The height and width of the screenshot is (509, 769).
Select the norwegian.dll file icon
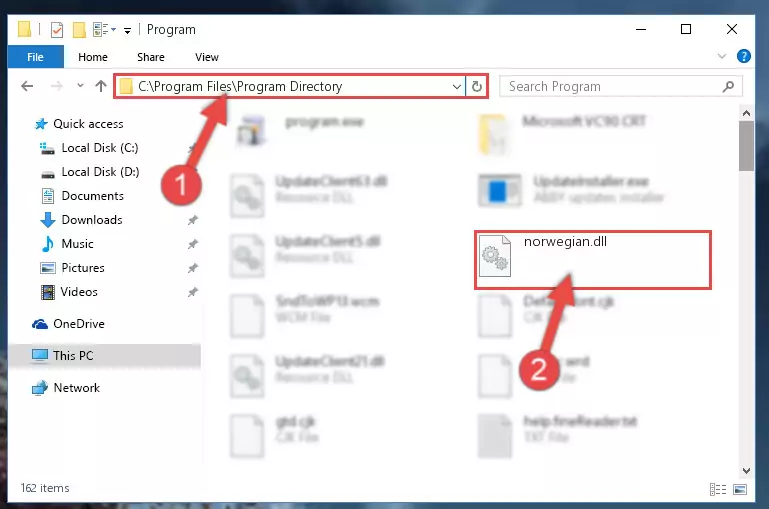(495, 256)
